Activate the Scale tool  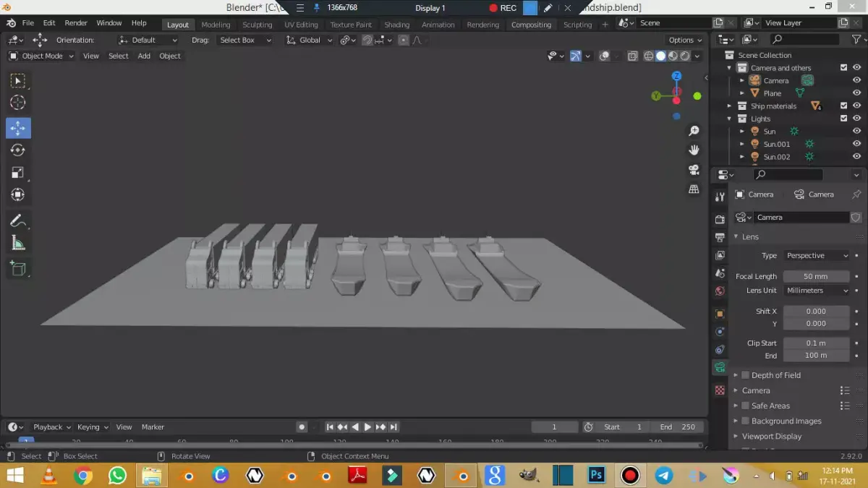(x=18, y=173)
